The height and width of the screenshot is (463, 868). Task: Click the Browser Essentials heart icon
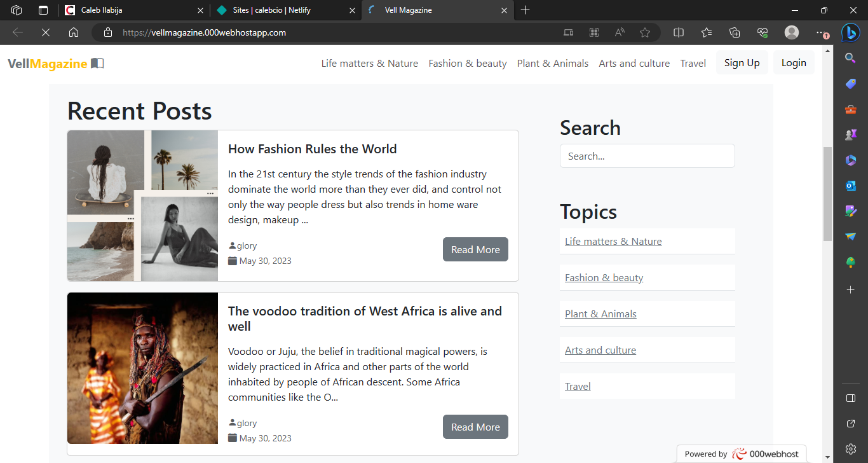pyautogui.click(x=763, y=32)
